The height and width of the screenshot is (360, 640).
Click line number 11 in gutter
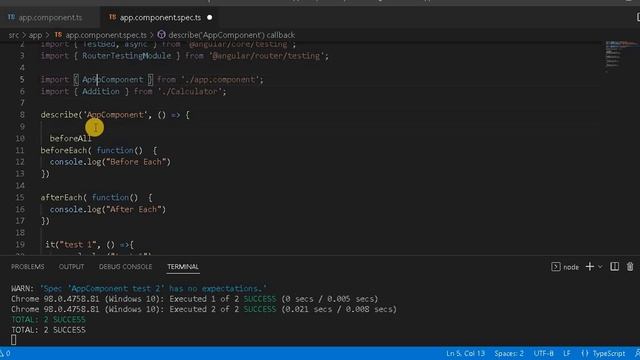20,150
